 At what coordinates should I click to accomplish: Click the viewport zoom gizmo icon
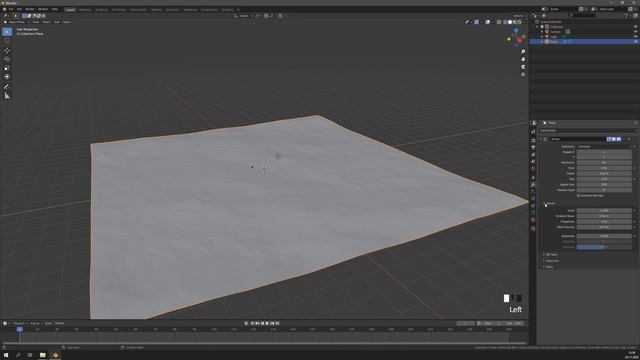point(523,52)
